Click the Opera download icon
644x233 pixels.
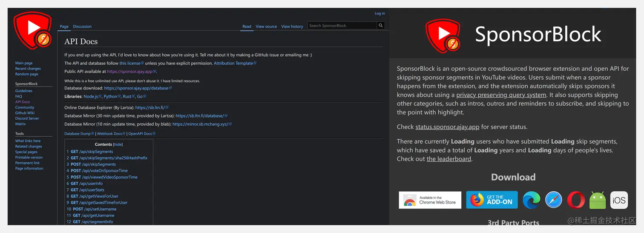point(576,200)
